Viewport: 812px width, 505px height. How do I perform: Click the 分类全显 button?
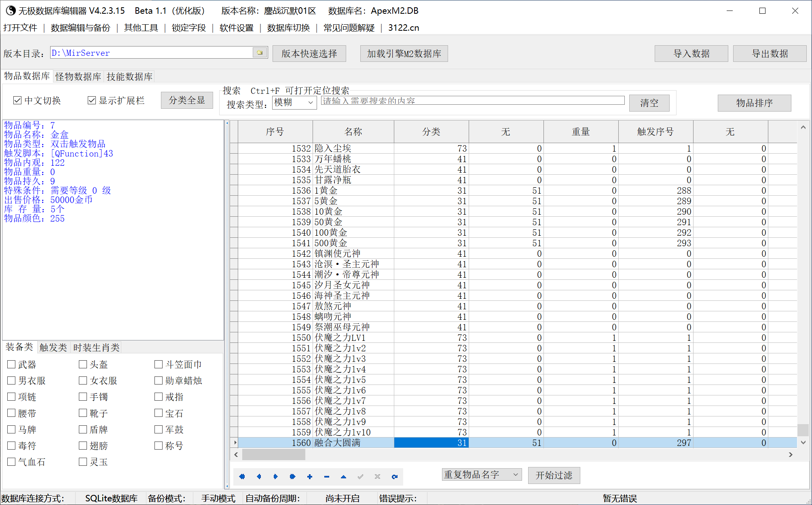pos(187,100)
